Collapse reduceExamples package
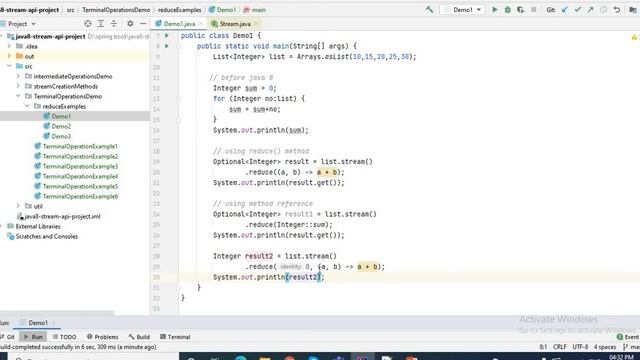Screen dimensions: 640x360 coord(27,106)
